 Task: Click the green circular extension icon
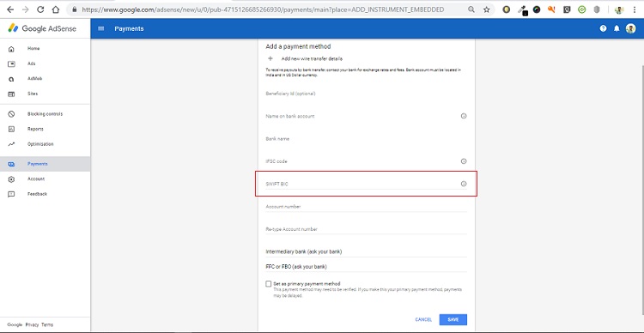[581, 9]
